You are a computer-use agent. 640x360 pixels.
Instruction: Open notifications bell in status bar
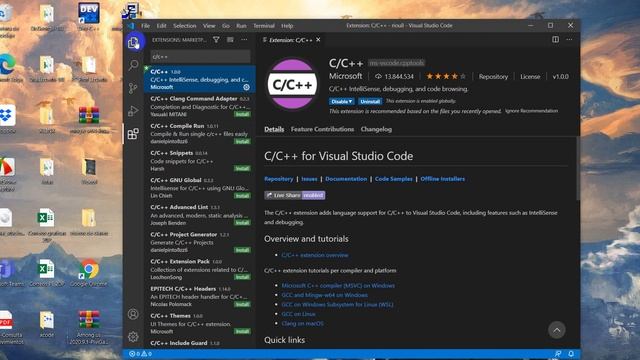(571, 354)
